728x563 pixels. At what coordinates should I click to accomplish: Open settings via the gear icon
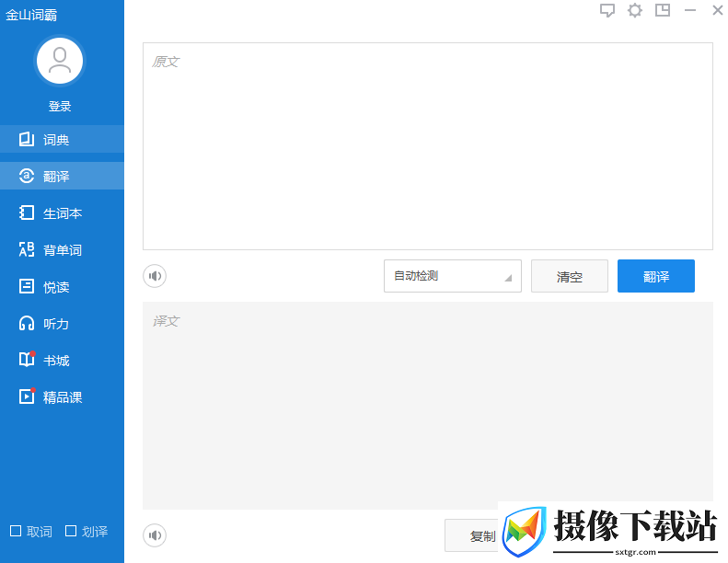(x=635, y=10)
